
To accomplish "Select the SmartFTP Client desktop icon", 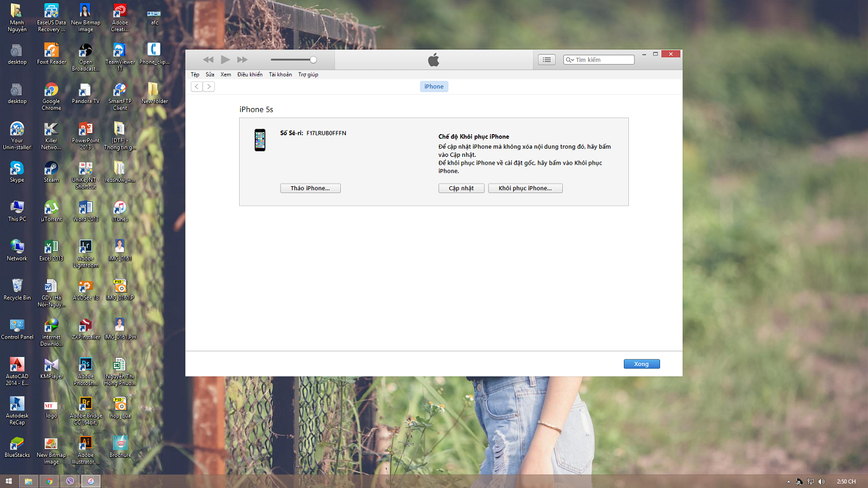I will 120,97.
